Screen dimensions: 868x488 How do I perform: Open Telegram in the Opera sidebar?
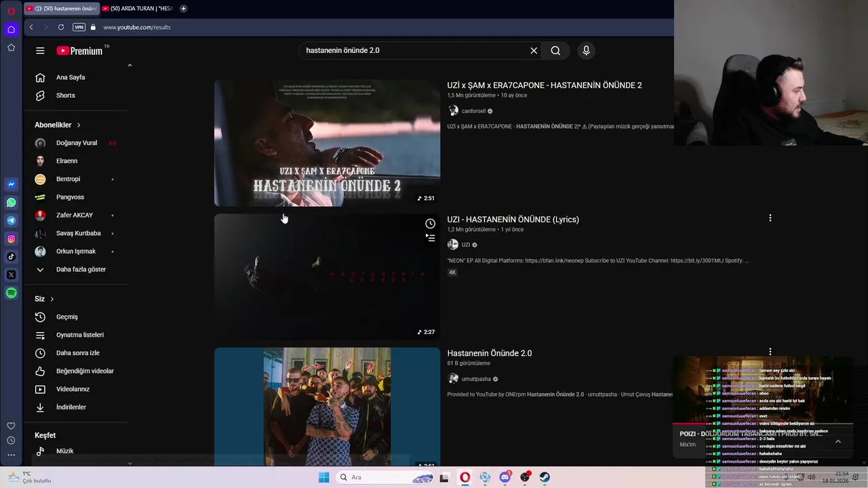tap(12, 220)
